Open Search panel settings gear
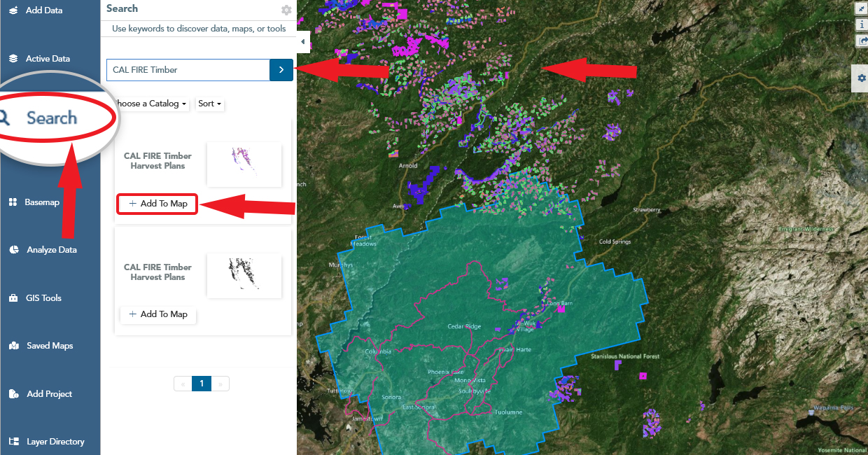 tap(286, 10)
